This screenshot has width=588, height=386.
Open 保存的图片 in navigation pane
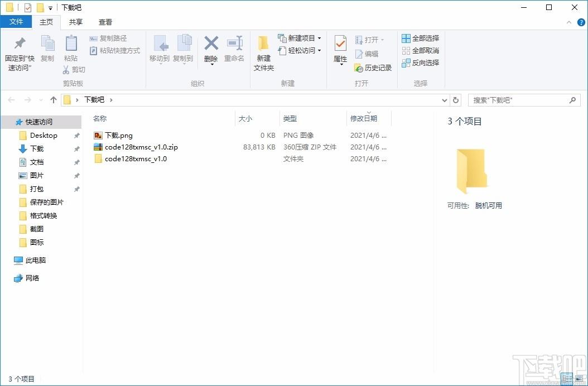click(x=46, y=202)
